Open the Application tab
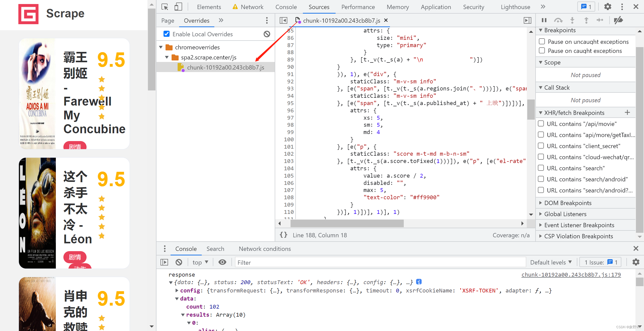The image size is (644, 331). [x=436, y=7]
